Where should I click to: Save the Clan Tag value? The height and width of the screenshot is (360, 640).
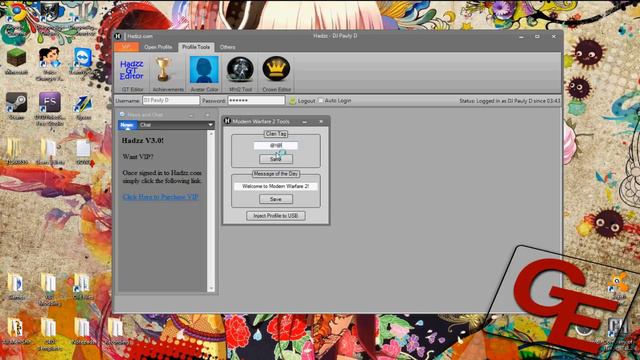276,159
